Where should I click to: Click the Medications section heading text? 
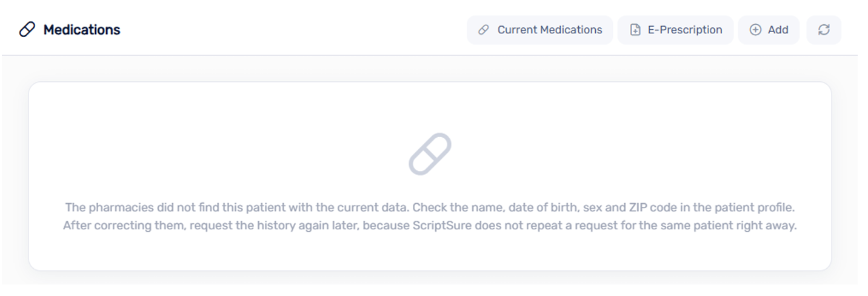pyautogui.click(x=82, y=30)
